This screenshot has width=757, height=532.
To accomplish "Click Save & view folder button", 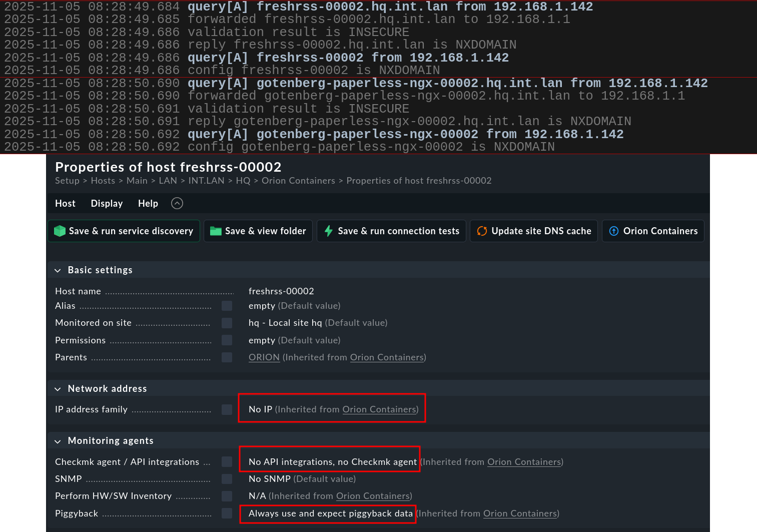I will tap(258, 231).
